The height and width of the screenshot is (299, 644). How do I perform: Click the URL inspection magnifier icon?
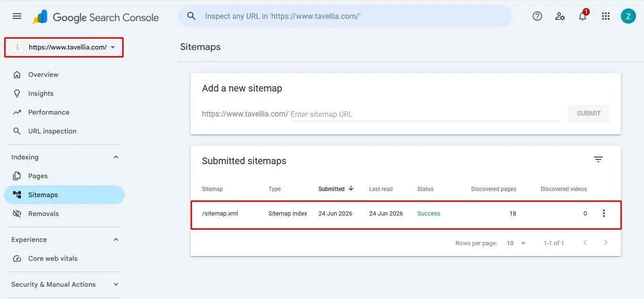[17, 131]
